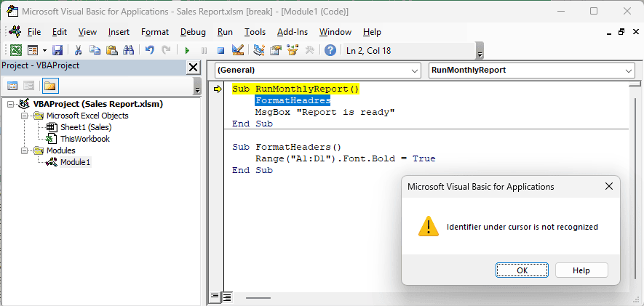Screen dimensions: 644x306
Task: Collapse the Modules folder
Action: [x=24, y=150]
